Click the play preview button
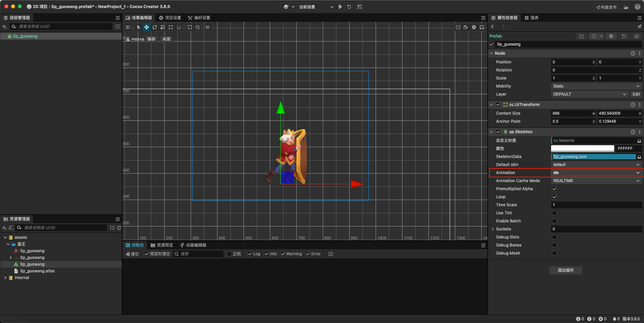 point(340,7)
